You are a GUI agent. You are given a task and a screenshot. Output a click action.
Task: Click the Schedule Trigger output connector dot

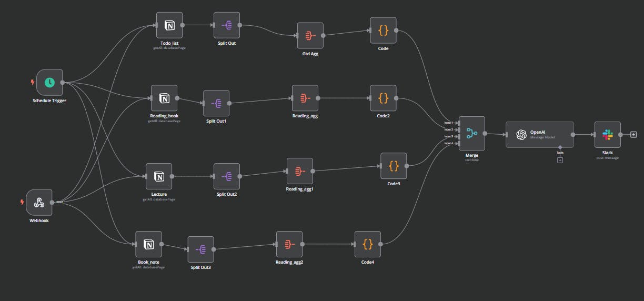coord(62,82)
